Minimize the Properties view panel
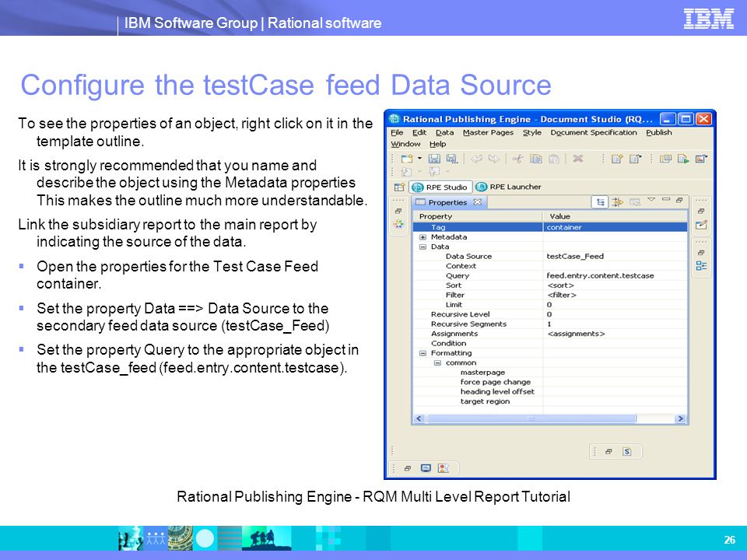 coord(666,199)
